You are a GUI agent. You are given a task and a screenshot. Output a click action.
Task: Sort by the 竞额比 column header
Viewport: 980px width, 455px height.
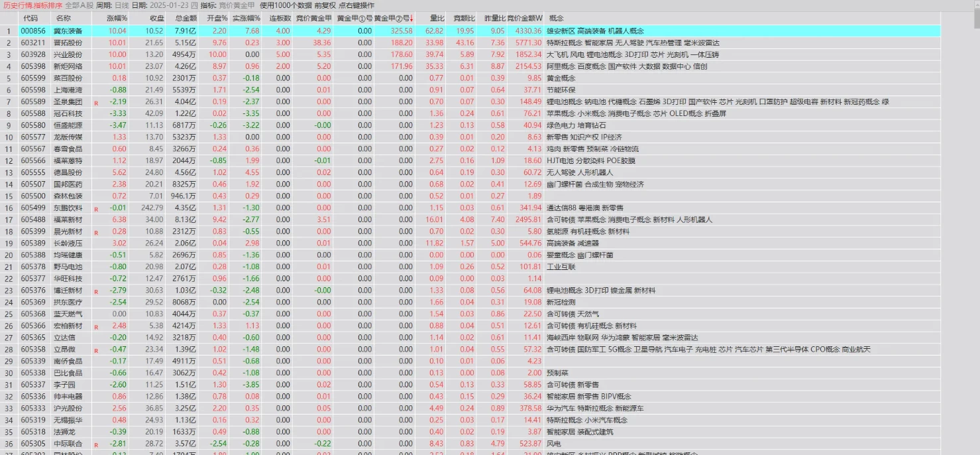tap(464, 18)
